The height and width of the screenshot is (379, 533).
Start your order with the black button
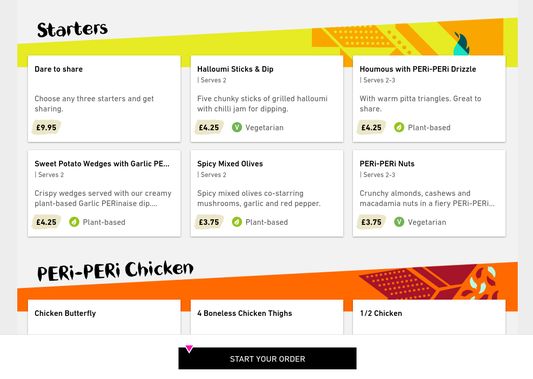(268, 358)
